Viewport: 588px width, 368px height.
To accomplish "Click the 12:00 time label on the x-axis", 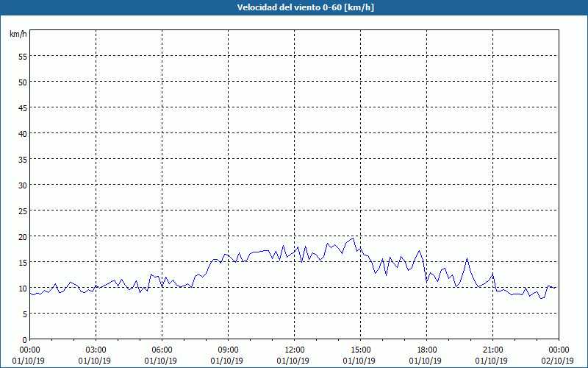I will coord(295,350).
